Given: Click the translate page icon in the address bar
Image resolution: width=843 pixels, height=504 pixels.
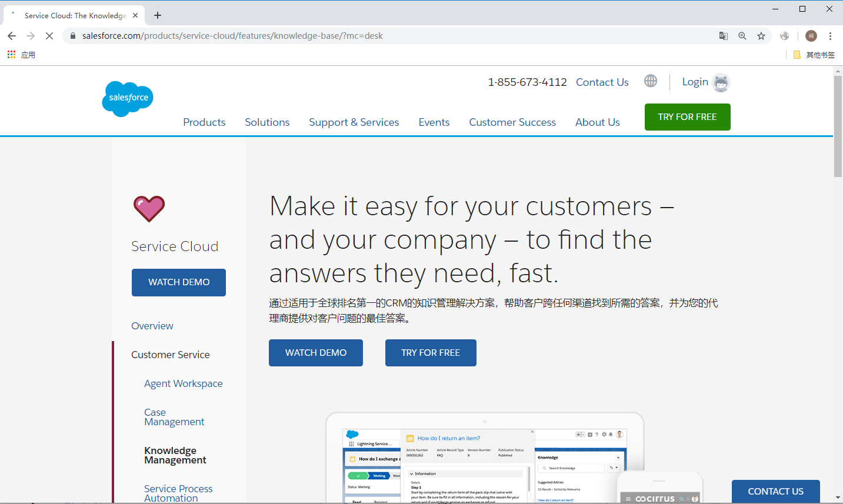Looking at the screenshot, I should tap(723, 36).
